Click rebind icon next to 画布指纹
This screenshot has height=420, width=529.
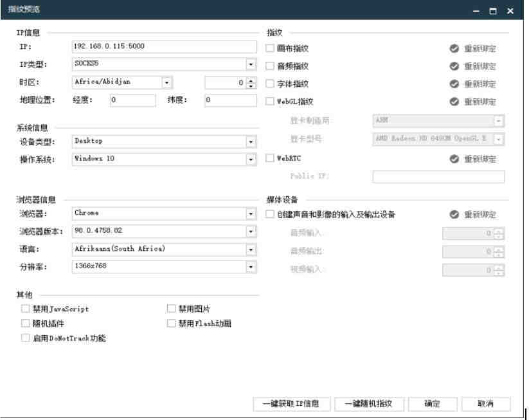coord(454,49)
